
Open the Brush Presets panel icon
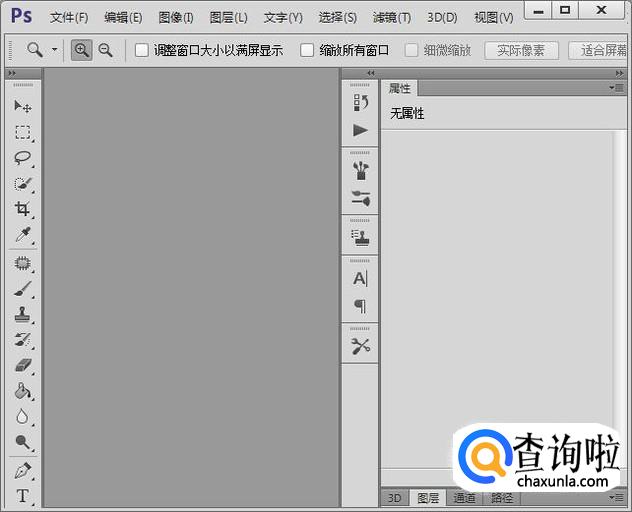pyautogui.click(x=360, y=198)
